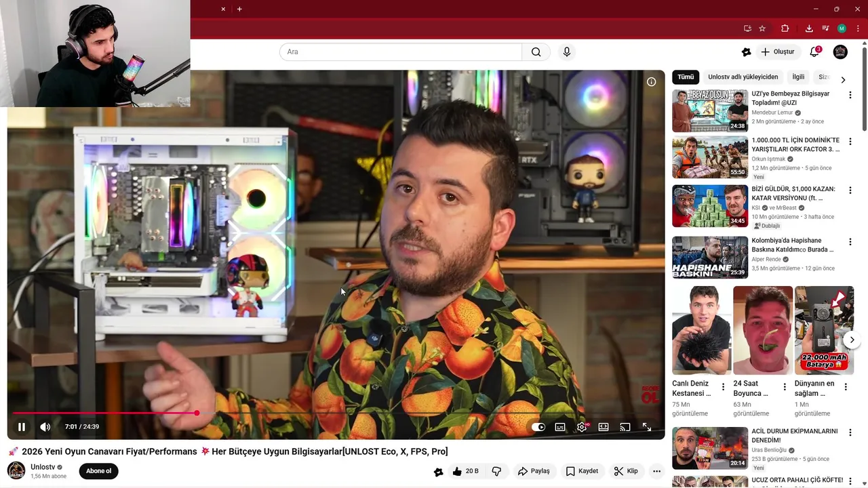The height and width of the screenshot is (488, 868).
Task: Install app icon in address bar
Action: coord(747,28)
